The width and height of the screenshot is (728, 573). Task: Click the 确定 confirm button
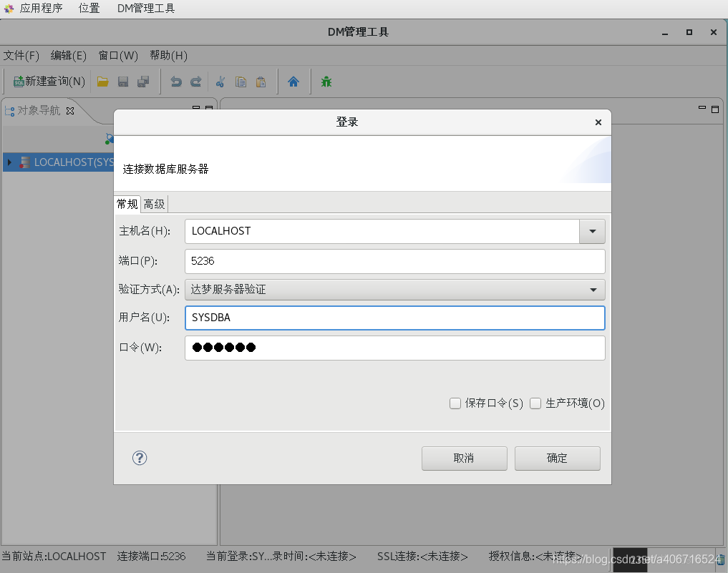click(x=557, y=458)
